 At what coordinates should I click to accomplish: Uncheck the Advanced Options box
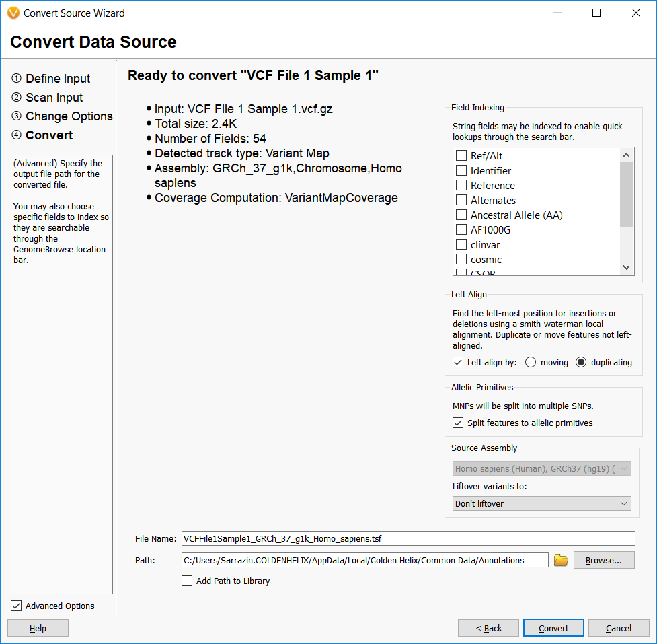tap(15, 605)
